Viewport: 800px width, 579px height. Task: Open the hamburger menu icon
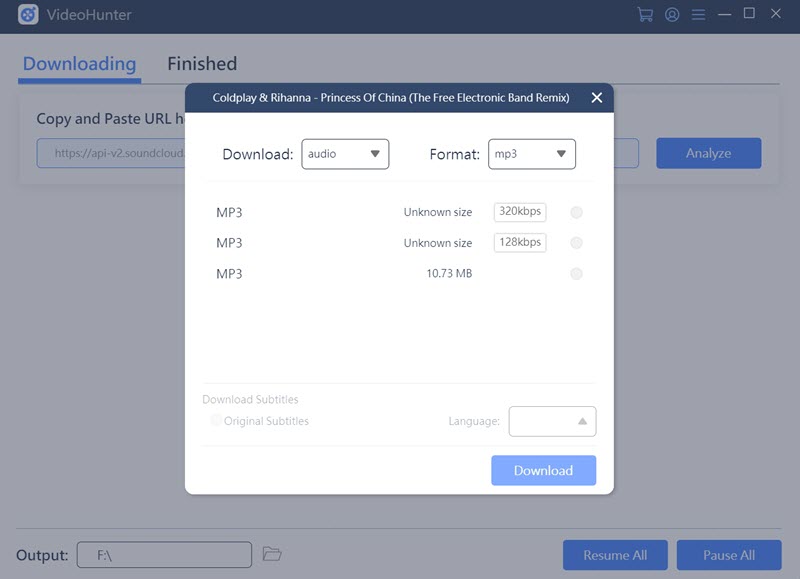click(698, 14)
